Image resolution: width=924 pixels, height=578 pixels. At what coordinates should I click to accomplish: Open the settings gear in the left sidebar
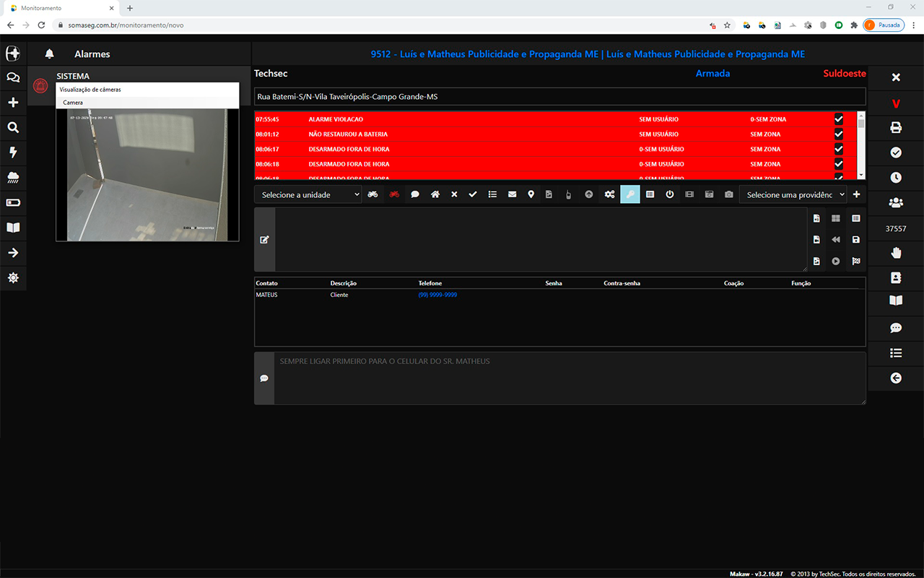coord(12,277)
